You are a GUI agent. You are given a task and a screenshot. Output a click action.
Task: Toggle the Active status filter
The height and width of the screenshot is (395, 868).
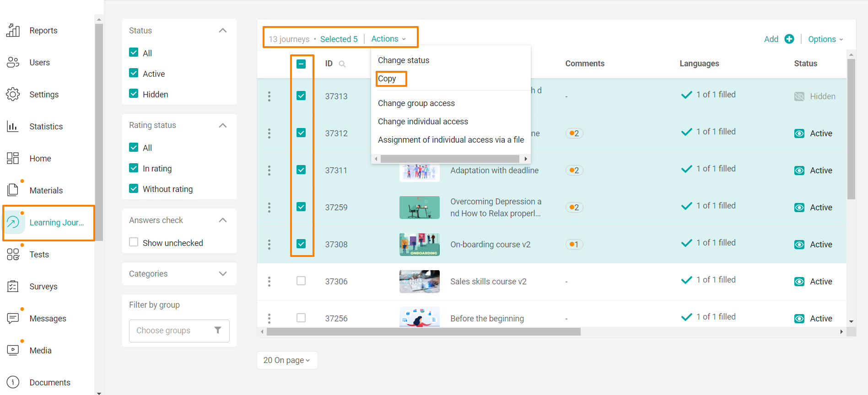(x=134, y=73)
